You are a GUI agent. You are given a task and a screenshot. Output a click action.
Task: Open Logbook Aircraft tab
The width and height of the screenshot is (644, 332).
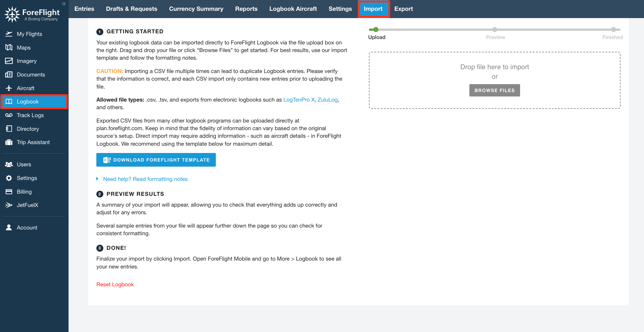click(x=293, y=9)
